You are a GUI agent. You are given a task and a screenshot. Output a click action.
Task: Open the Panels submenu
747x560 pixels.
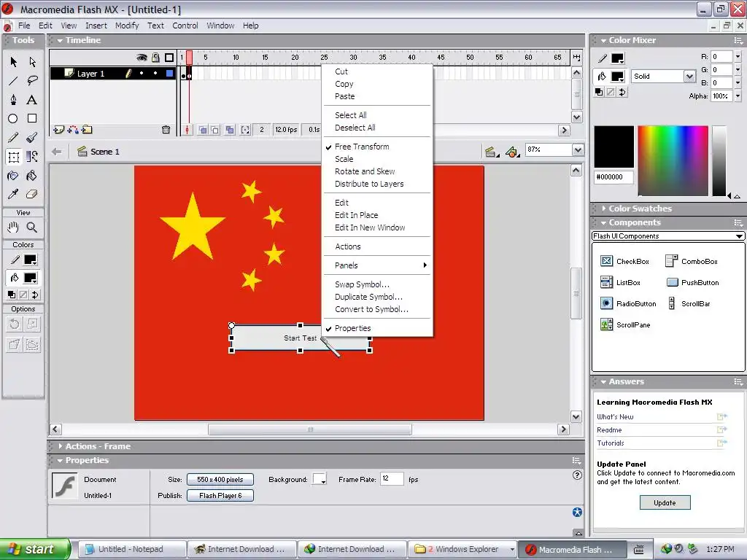pyautogui.click(x=377, y=265)
